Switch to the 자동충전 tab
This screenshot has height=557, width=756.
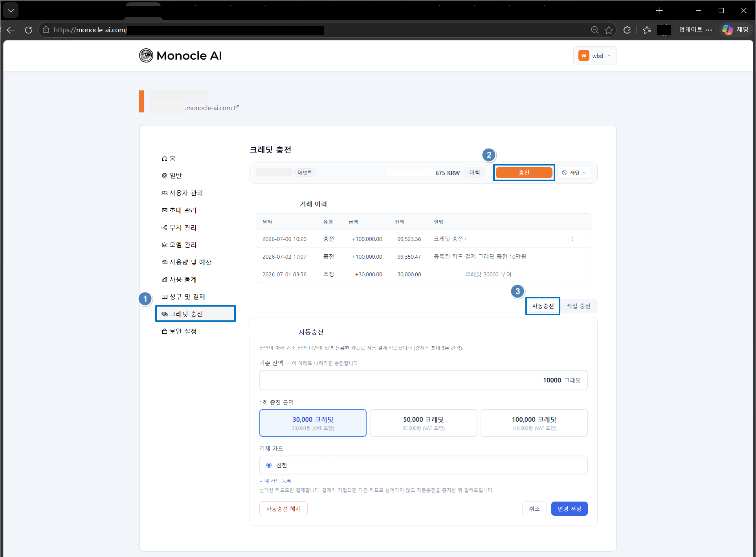[x=543, y=306]
